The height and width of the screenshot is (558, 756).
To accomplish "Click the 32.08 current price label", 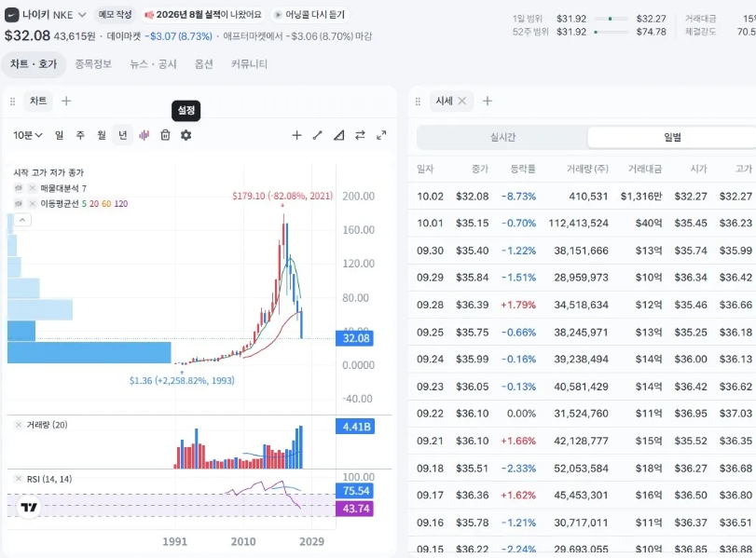I will click(356, 338).
